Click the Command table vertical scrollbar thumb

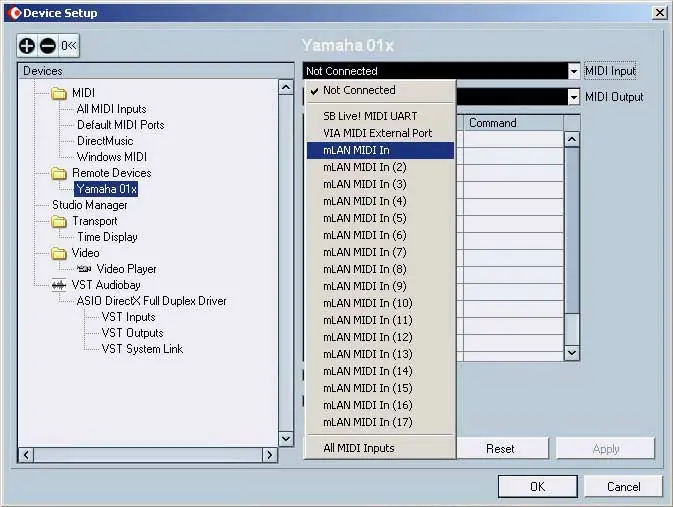click(x=572, y=230)
